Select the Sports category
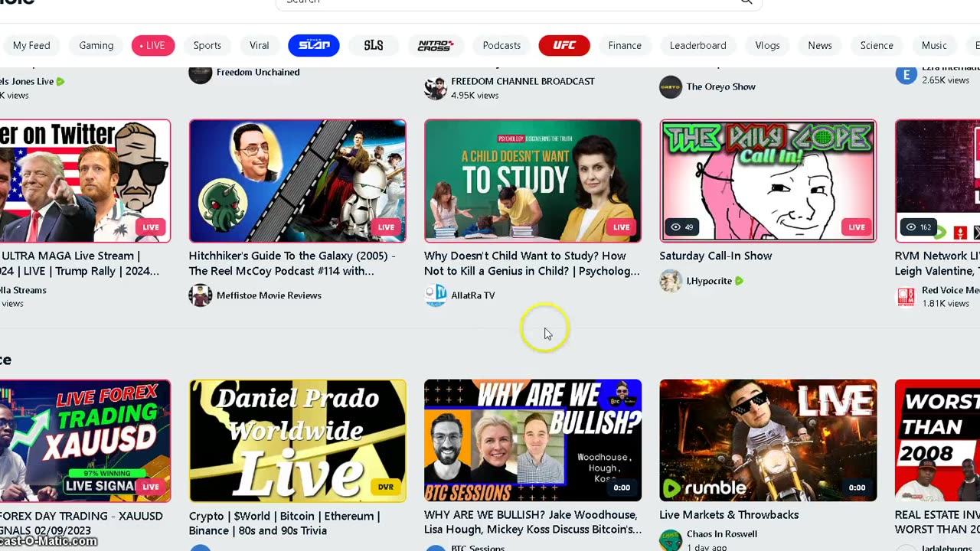The height and width of the screenshot is (551, 980). point(207,45)
